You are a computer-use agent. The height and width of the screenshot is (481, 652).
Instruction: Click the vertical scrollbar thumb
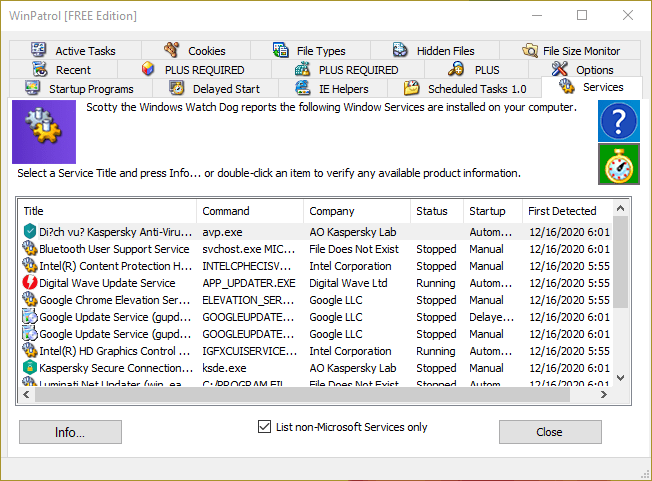pyautogui.click(x=620, y=262)
